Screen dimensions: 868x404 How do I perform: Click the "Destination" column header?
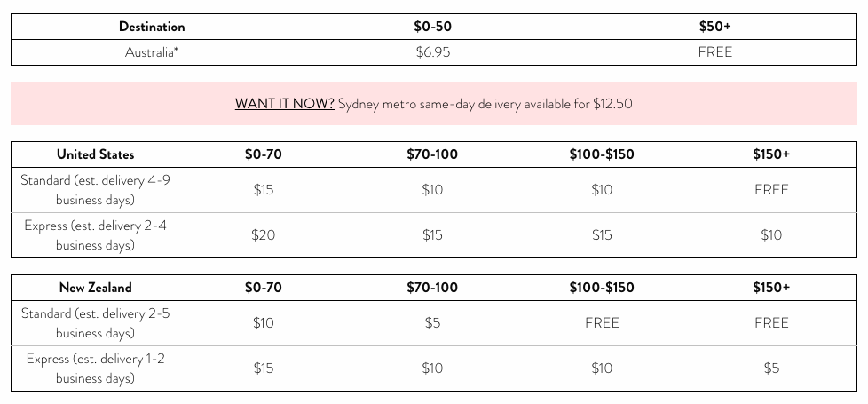152,27
